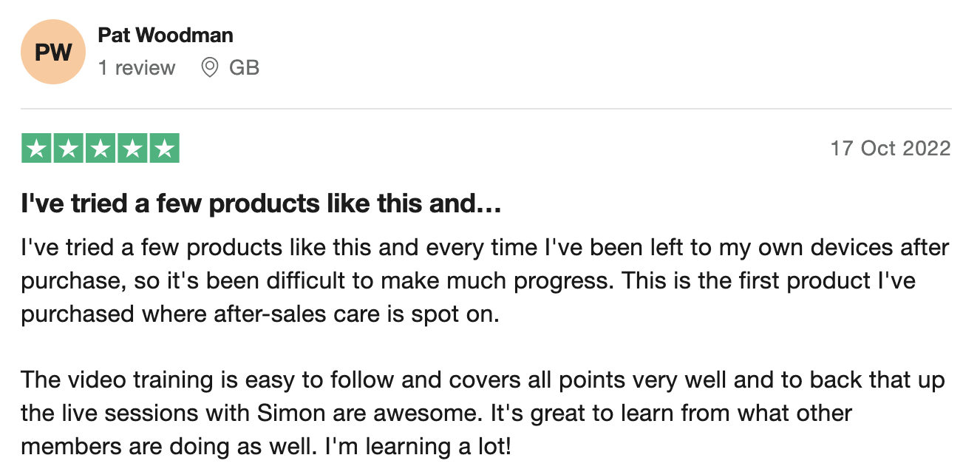980x472 pixels.
Task: Click the review date 17 Oct 2022
Action: [x=890, y=148]
